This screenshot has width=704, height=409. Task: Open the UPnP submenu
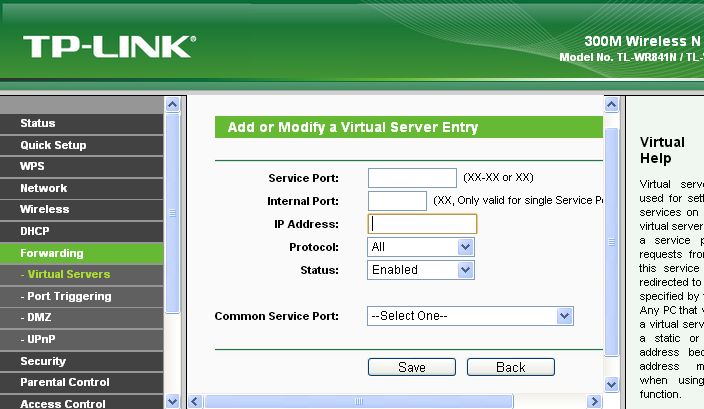click(x=81, y=339)
